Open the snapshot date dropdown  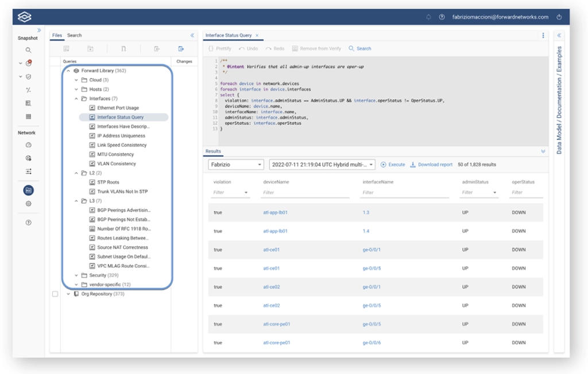pos(322,165)
